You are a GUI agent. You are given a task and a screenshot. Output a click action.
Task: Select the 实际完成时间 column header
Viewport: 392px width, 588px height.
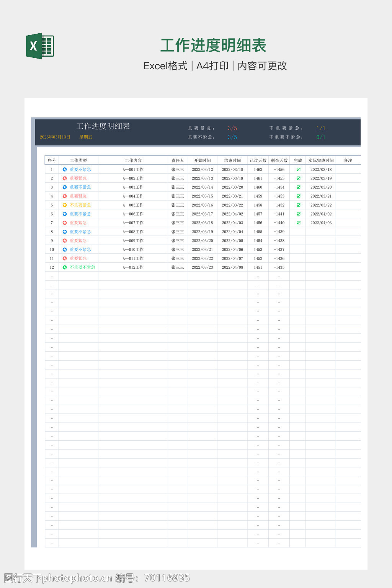pyautogui.click(x=321, y=160)
